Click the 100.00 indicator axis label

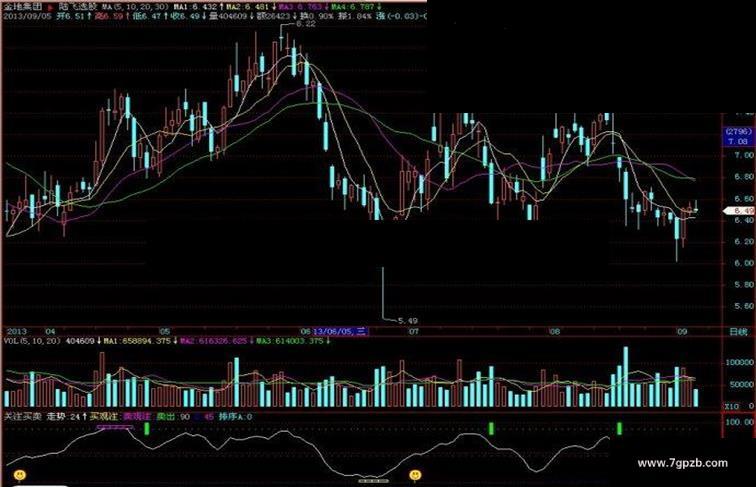[x=740, y=422]
